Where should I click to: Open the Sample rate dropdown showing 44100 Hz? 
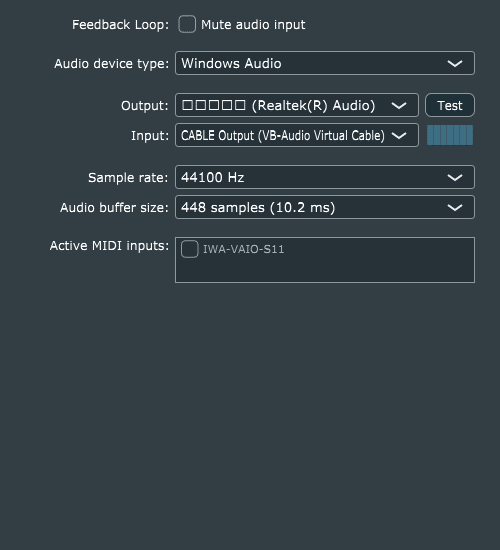pos(325,177)
